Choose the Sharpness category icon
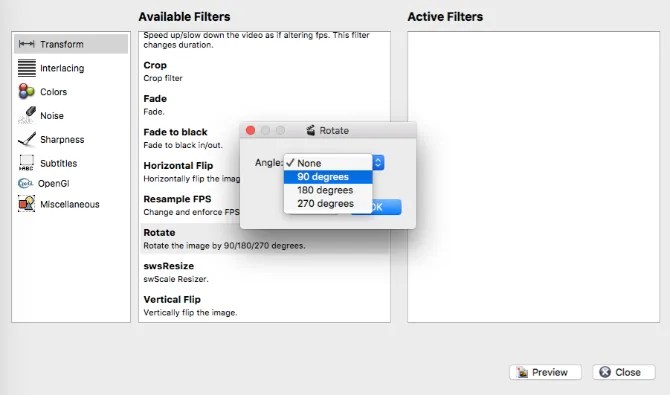The width and height of the screenshot is (670, 395). (26, 139)
